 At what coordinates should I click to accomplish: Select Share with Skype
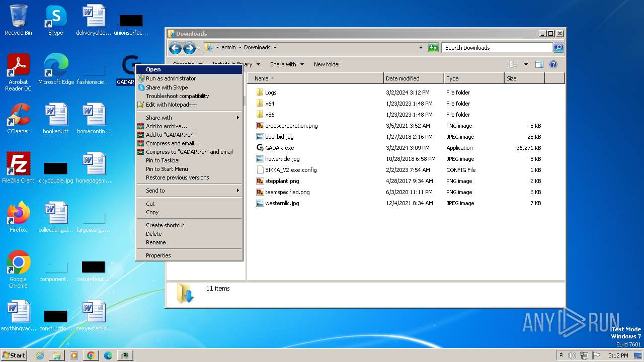[189, 87]
